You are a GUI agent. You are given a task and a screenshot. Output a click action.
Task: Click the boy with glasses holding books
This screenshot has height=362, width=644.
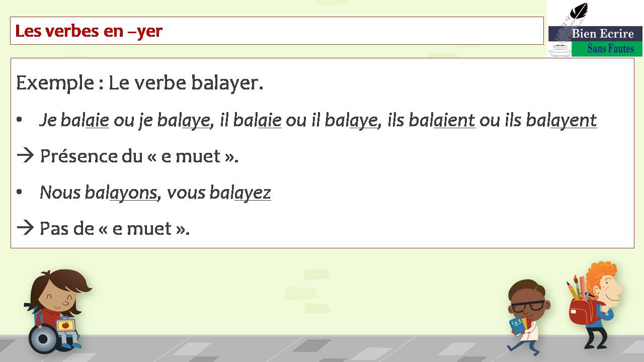(527, 315)
